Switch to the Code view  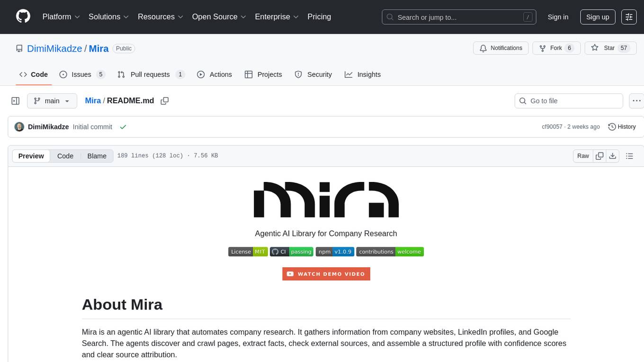[x=65, y=156]
